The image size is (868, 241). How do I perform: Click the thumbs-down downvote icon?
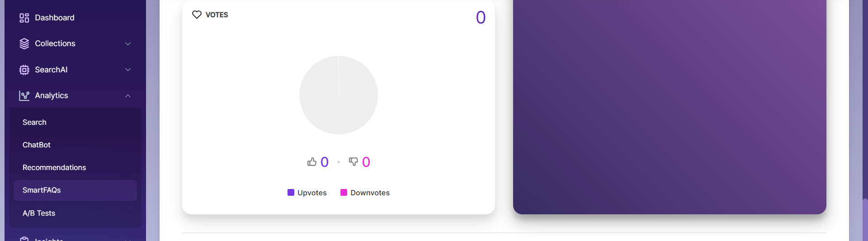(x=354, y=162)
